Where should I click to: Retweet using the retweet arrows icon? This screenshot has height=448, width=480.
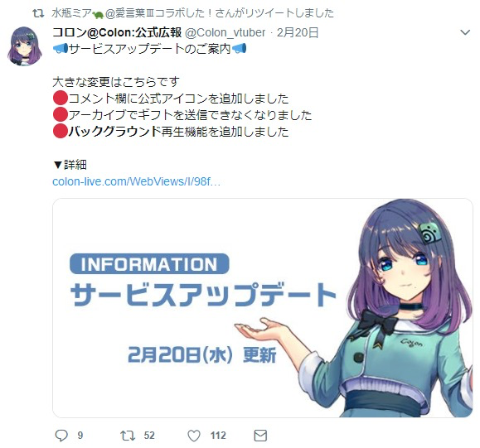click(128, 435)
